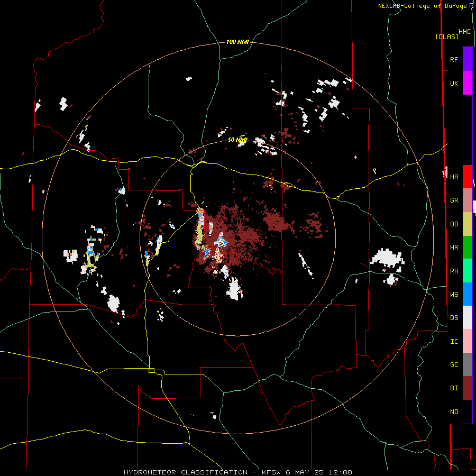476x476 pixels.
Task: Click the HR legend label
Action: [x=454, y=248]
